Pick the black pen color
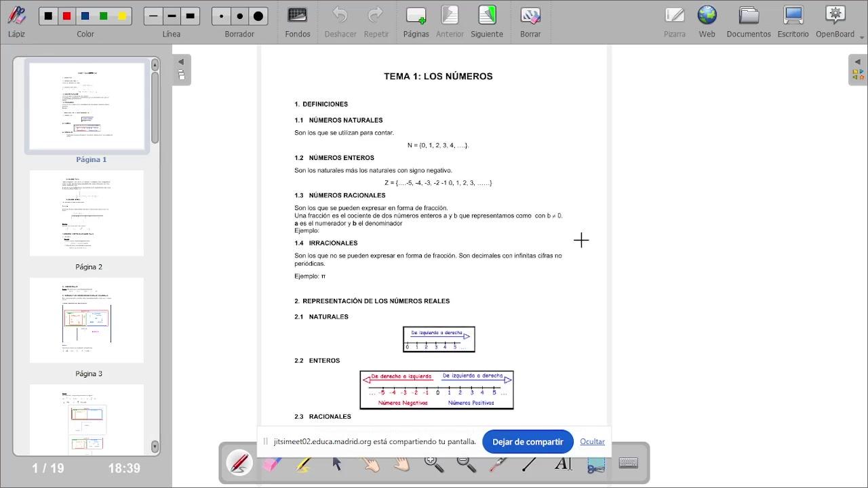Screen dimensions: 868x488 click(48, 16)
